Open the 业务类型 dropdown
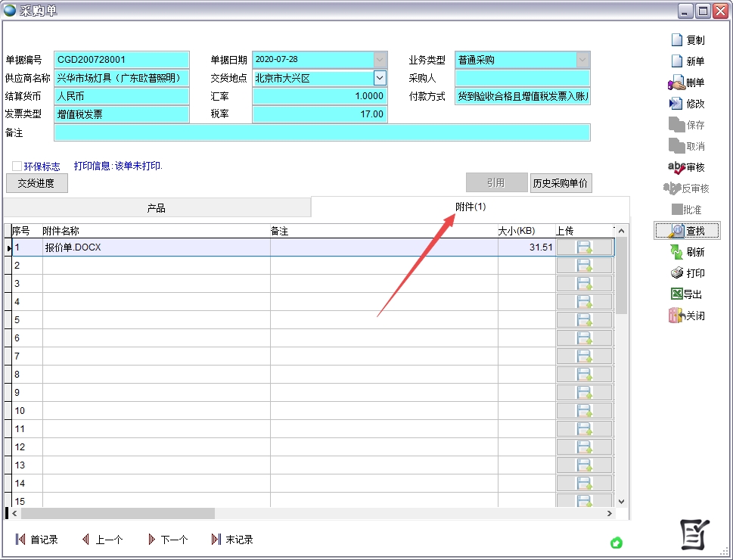 click(x=582, y=60)
